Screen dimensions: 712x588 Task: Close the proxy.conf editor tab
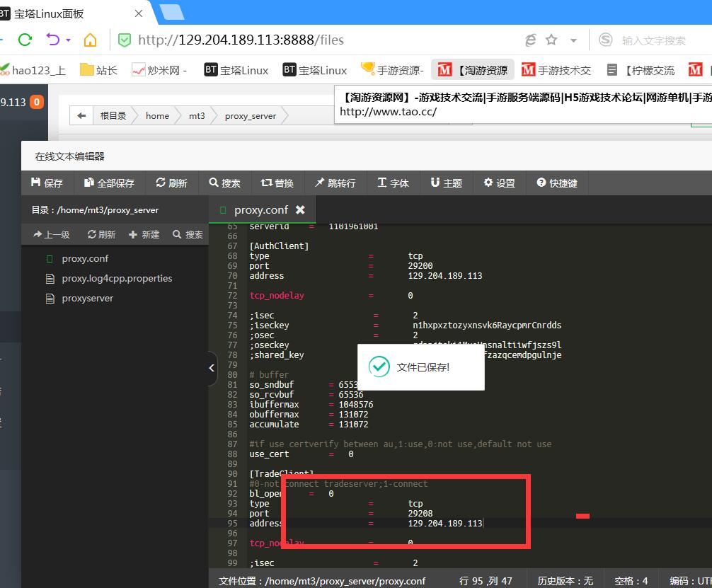(300, 210)
